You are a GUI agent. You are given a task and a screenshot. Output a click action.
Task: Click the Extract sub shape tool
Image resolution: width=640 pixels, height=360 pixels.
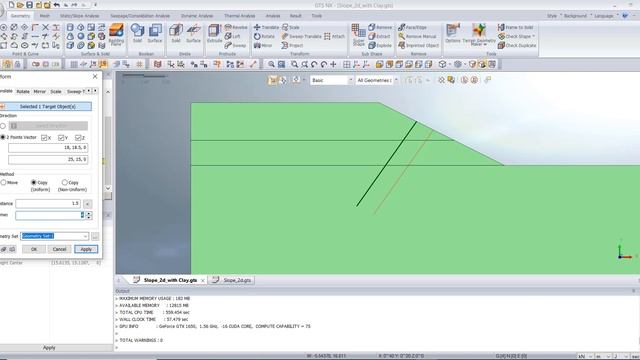click(379, 36)
